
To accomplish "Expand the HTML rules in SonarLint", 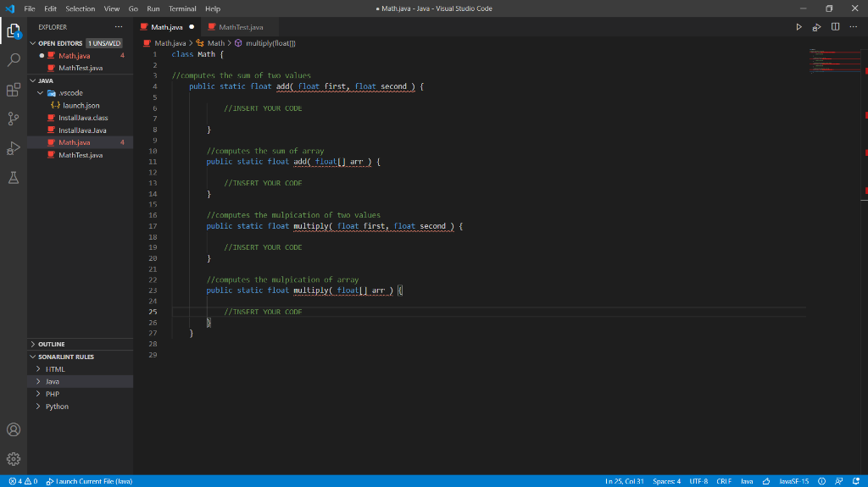I will point(55,369).
